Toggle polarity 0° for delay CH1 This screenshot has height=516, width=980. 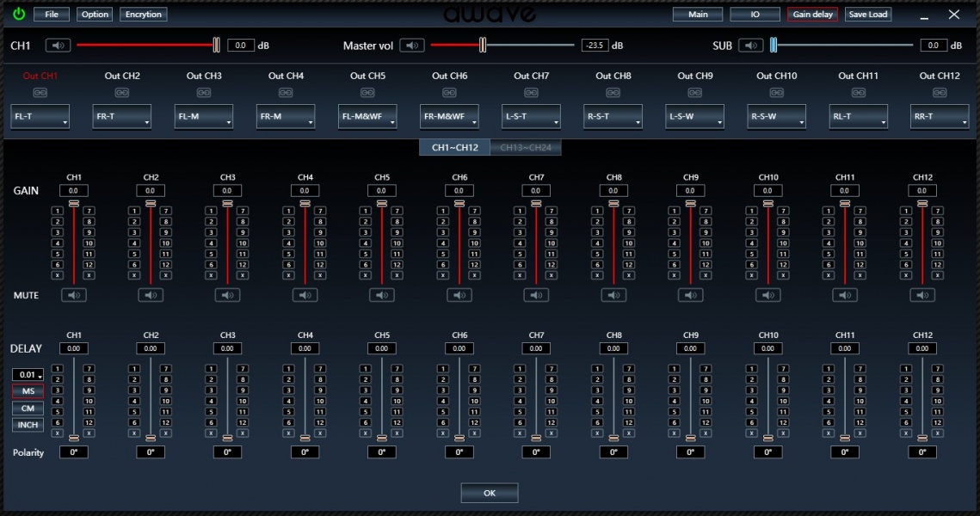coord(74,451)
